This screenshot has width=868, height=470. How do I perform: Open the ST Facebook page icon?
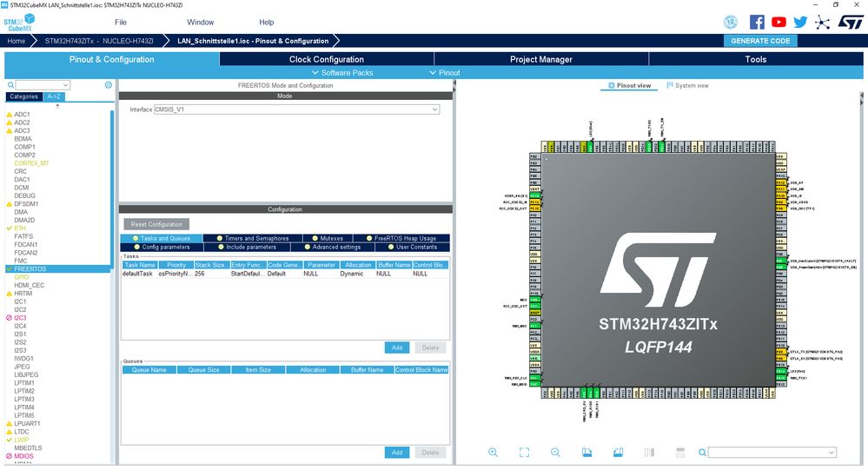(757, 22)
